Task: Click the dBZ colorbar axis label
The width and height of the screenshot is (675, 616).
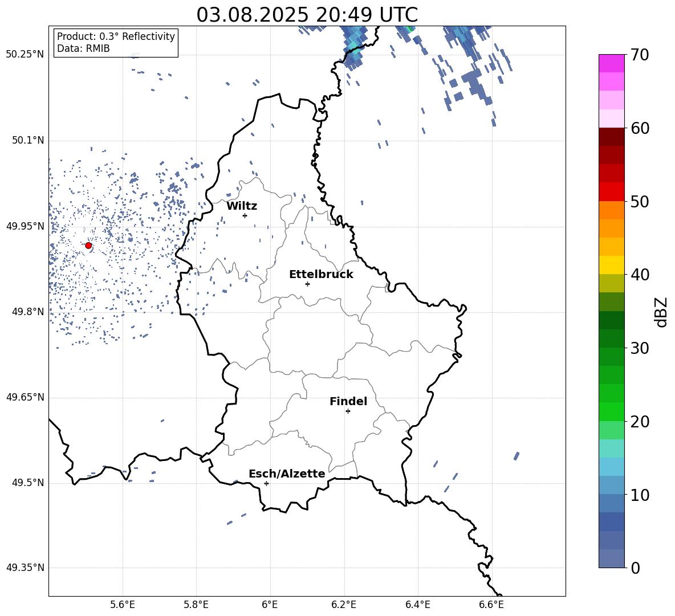Action: point(661,312)
